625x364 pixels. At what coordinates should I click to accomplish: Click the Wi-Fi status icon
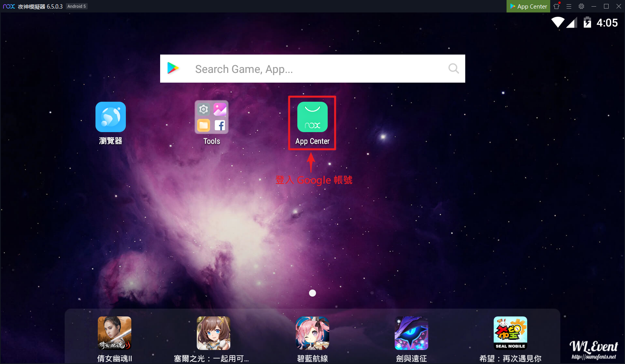tap(558, 22)
